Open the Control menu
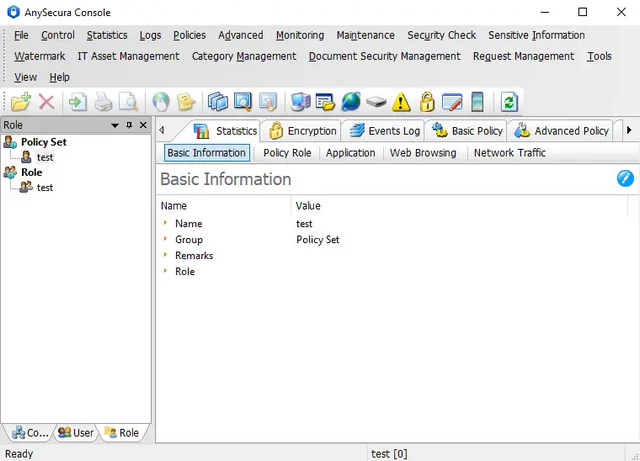The width and height of the screenshot is (640, 461). (x=58, y=36)
